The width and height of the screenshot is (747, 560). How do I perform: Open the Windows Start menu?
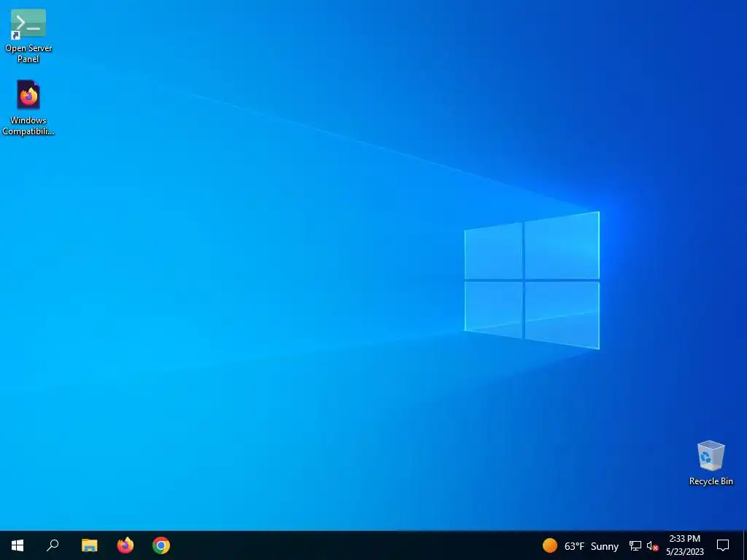[x=18, y=545]
